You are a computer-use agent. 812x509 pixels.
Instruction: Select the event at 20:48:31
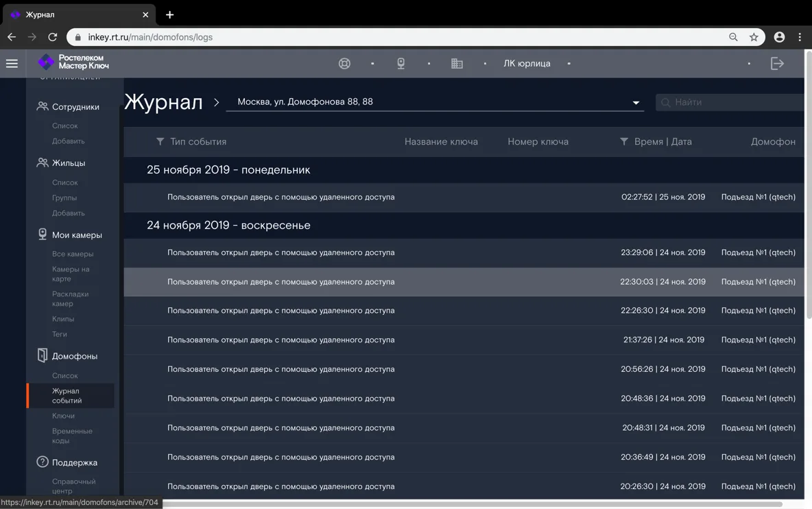pos(464,427)
